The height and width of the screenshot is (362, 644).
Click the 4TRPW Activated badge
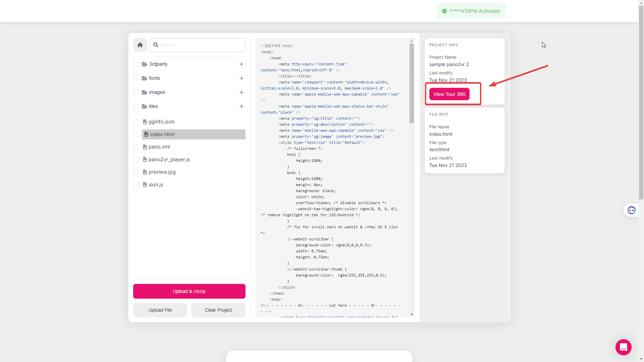(471, 11)
